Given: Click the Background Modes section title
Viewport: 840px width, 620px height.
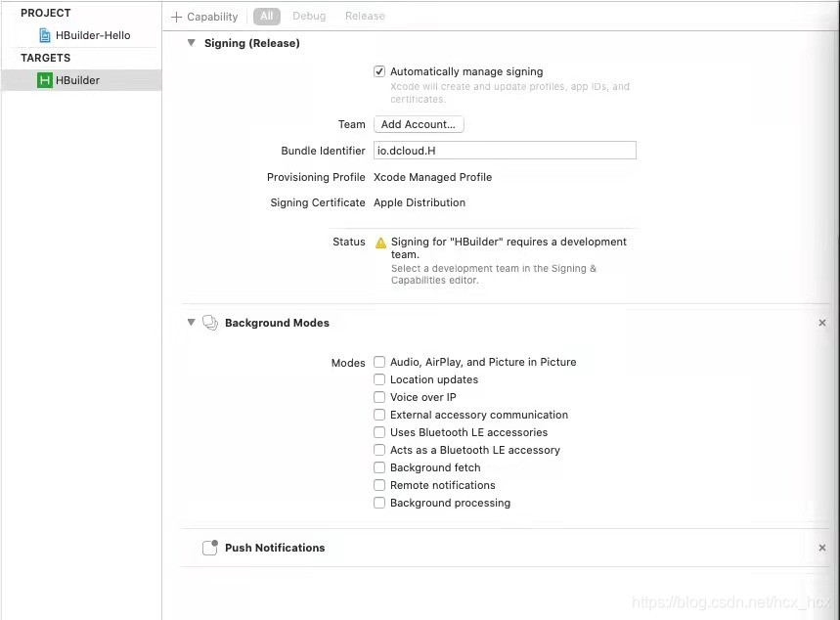Looking at the screenshot, I should tap(277, 323).
